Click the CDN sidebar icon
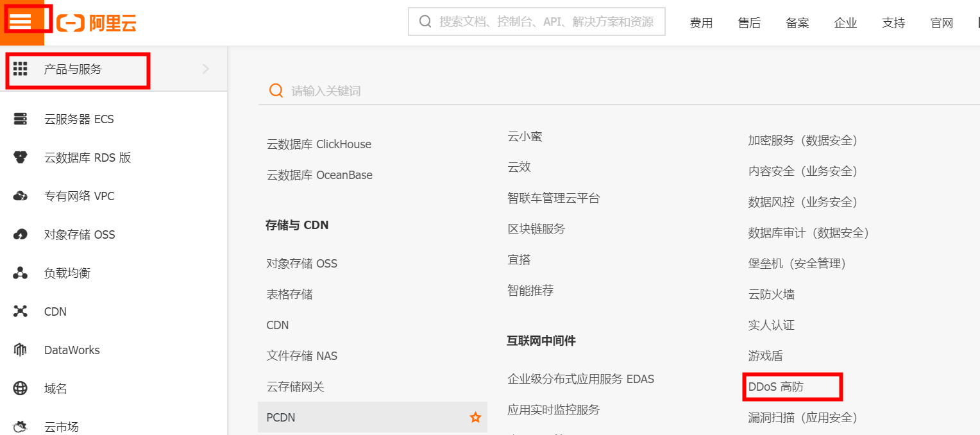The height and width of the screenshot is (435, 980). pyautogui.click(x=21, y=311)
